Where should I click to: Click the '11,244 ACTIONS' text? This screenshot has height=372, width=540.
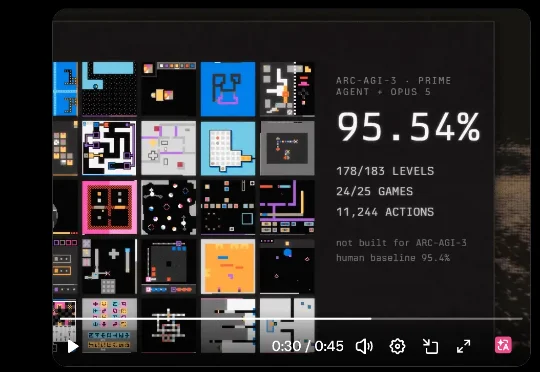385,212
